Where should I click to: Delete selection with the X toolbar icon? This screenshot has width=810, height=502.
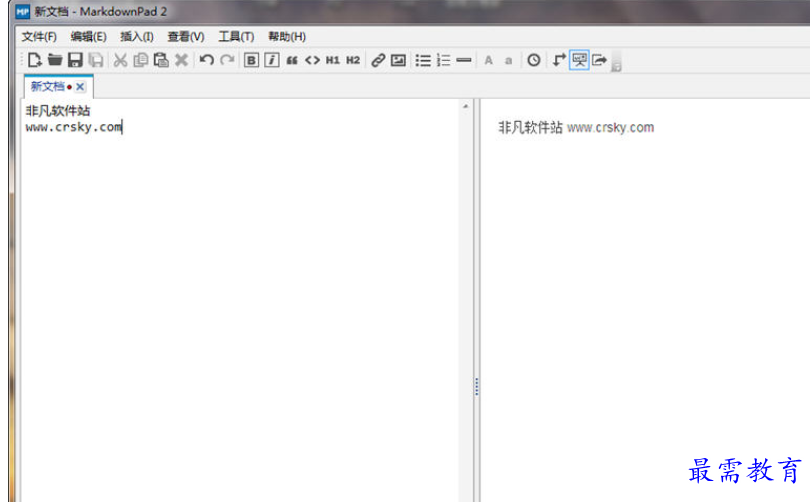click(181, 60)
